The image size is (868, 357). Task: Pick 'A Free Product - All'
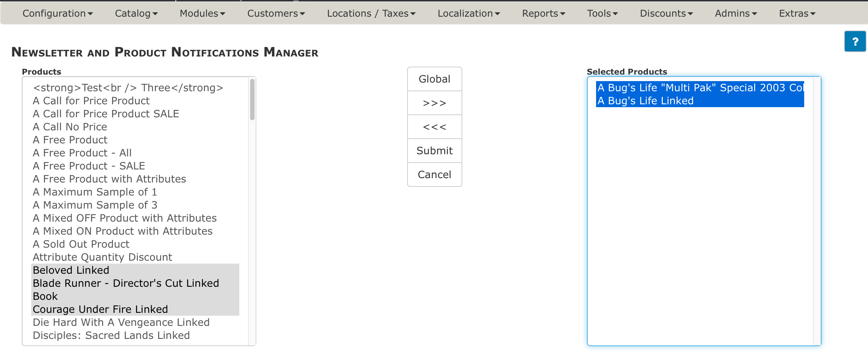(136, 153)
